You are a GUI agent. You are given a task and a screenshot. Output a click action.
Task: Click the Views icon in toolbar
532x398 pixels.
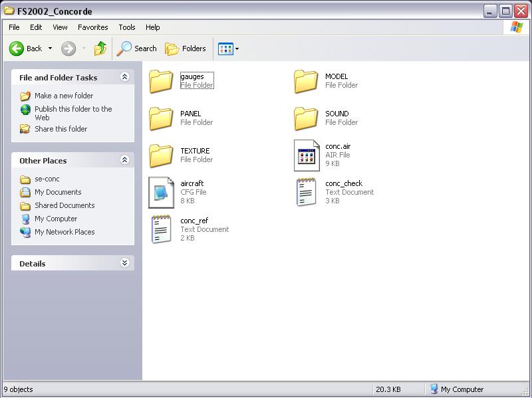pyautogui.click(x=225, y=49)
